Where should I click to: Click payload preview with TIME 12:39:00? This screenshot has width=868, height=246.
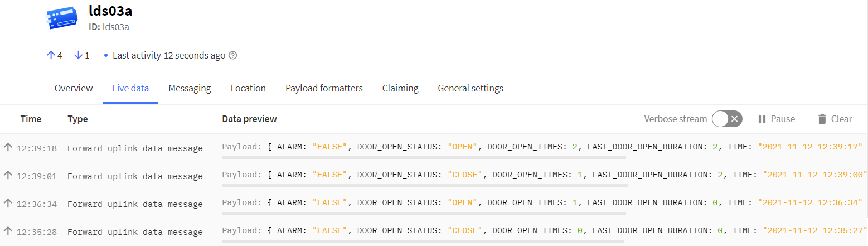tap(545, 175)
